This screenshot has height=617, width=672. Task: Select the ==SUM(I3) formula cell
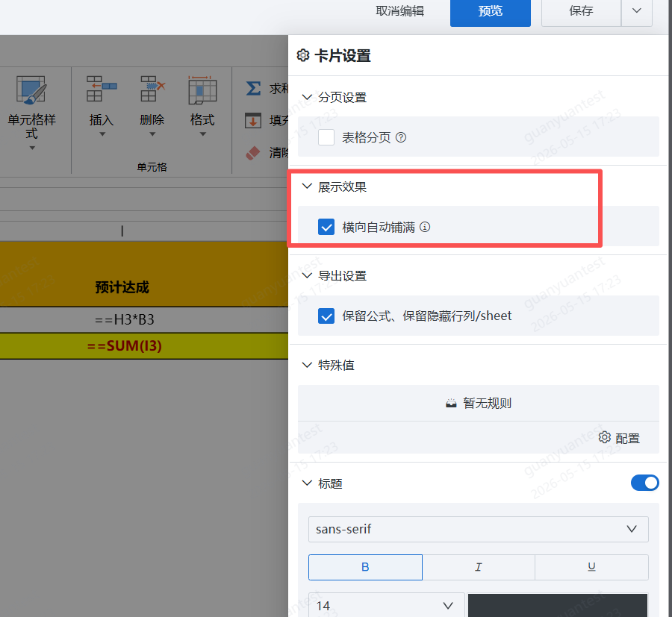(144, 346)
